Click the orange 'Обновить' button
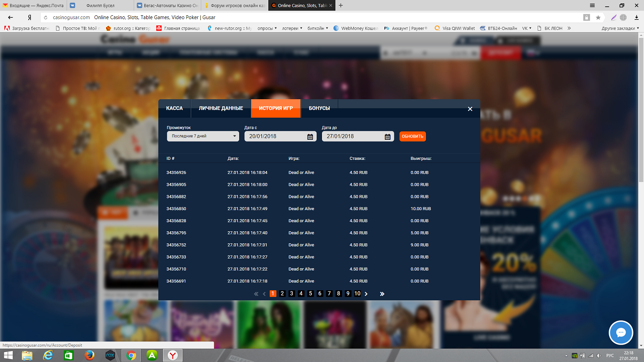 click(x=413, y=136)
